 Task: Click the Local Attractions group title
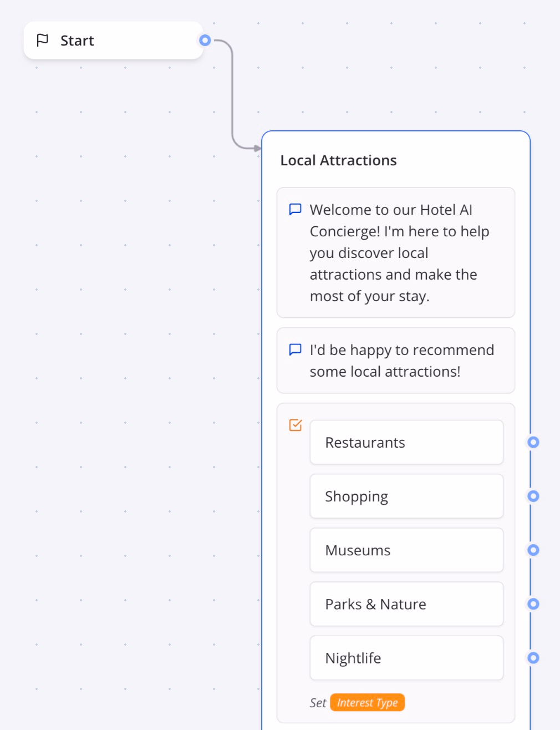pyautogui.click(x=338, y=160)
